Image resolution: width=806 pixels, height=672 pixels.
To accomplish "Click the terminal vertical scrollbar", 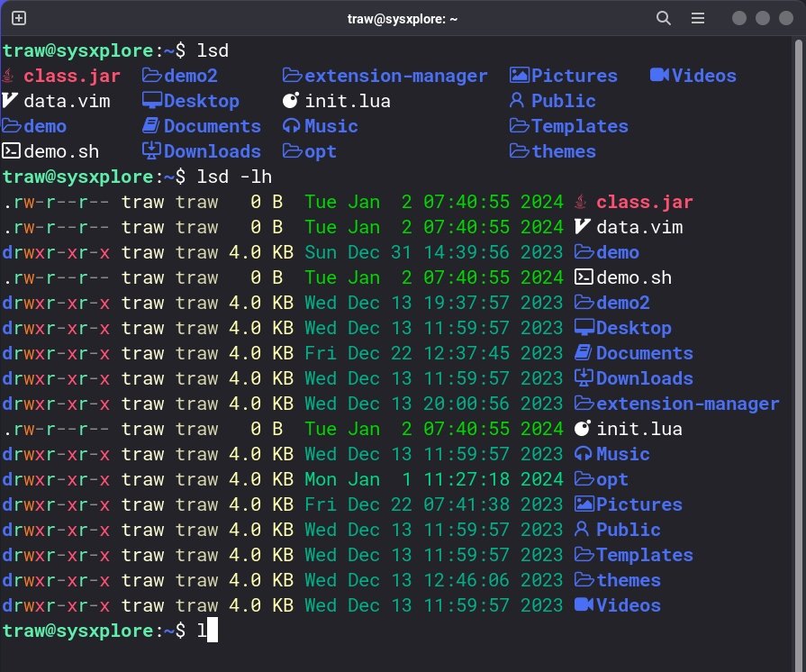I will [798, 353].
